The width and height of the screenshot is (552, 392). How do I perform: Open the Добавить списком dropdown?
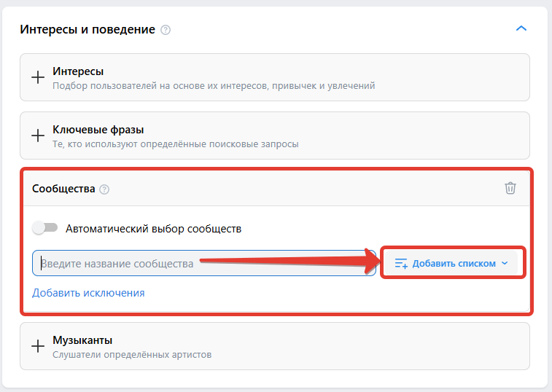point(451,263)
